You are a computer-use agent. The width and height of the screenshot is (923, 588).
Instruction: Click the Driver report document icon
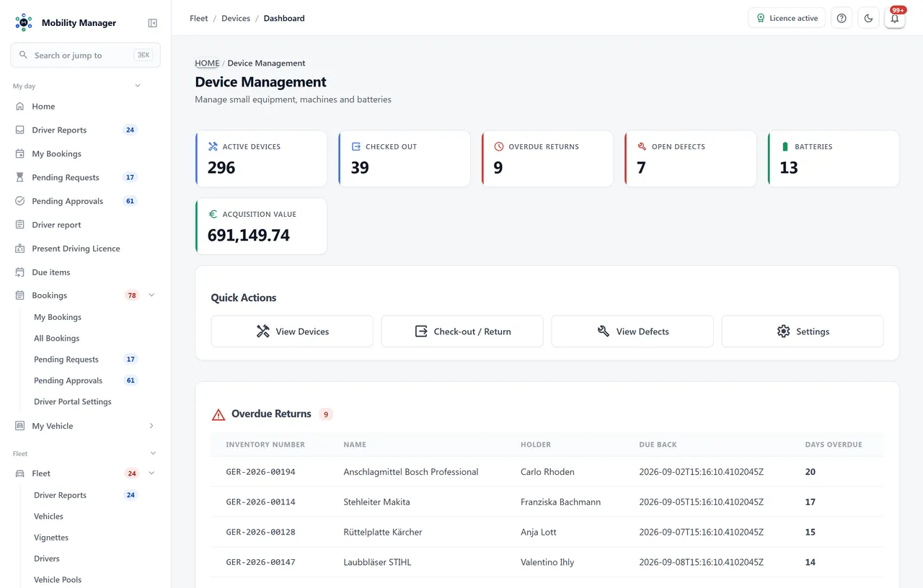[20, 225]
